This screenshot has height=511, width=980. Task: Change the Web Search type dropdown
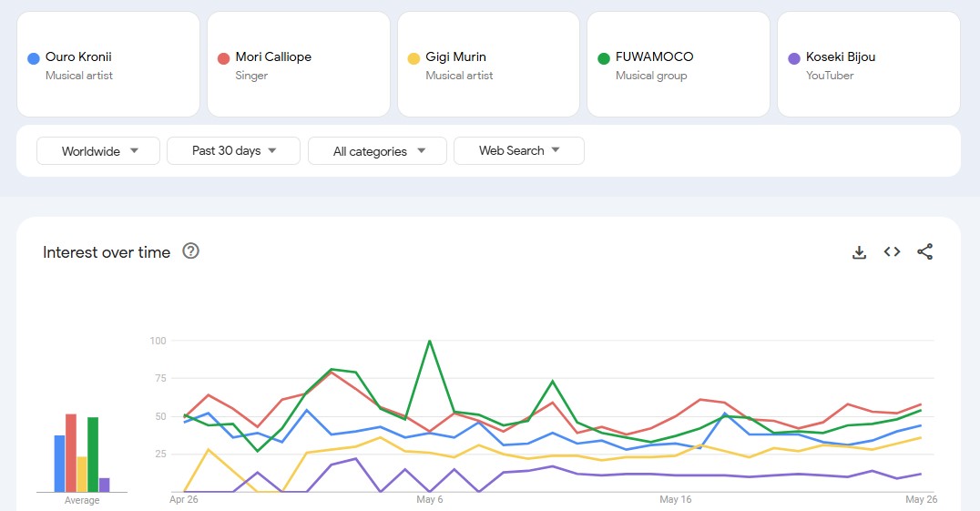pyautogui.click(x=518, y=151)
